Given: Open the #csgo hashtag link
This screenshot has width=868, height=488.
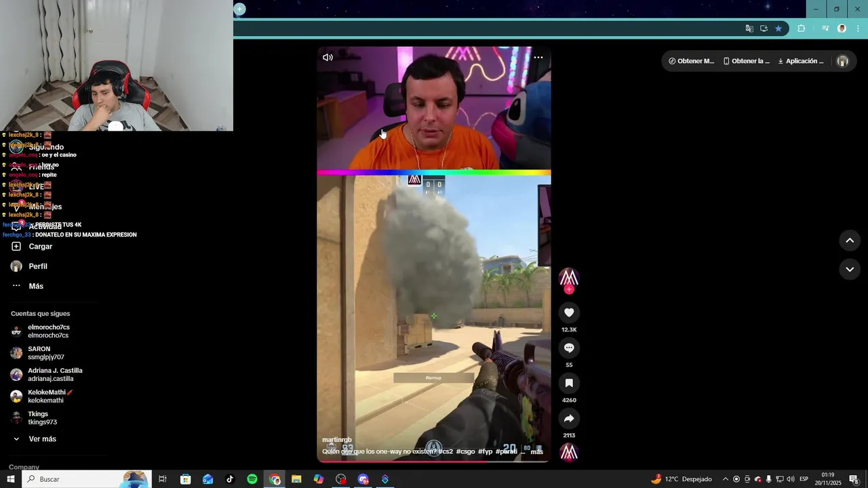Looking at the screenshot, I should 465,451.
